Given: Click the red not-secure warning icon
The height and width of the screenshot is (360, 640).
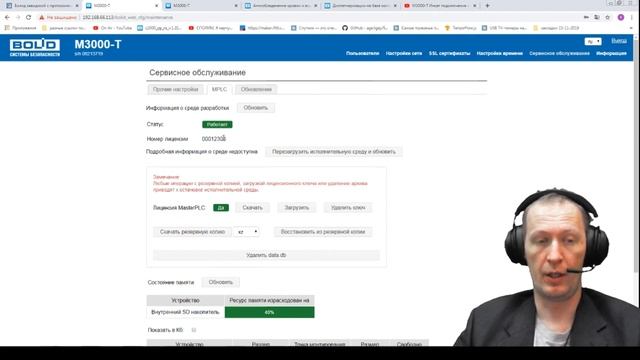Looking at the screenshot, I should [x=41, y=18].
